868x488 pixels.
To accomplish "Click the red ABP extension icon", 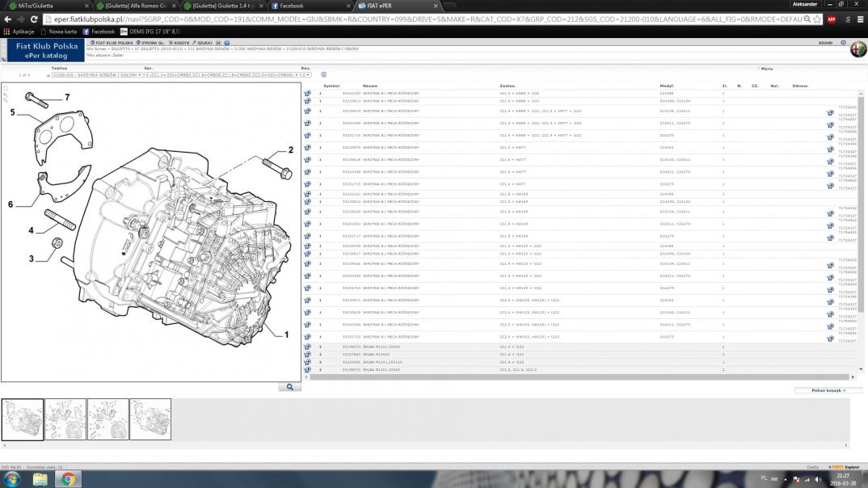I will [832, 19].
